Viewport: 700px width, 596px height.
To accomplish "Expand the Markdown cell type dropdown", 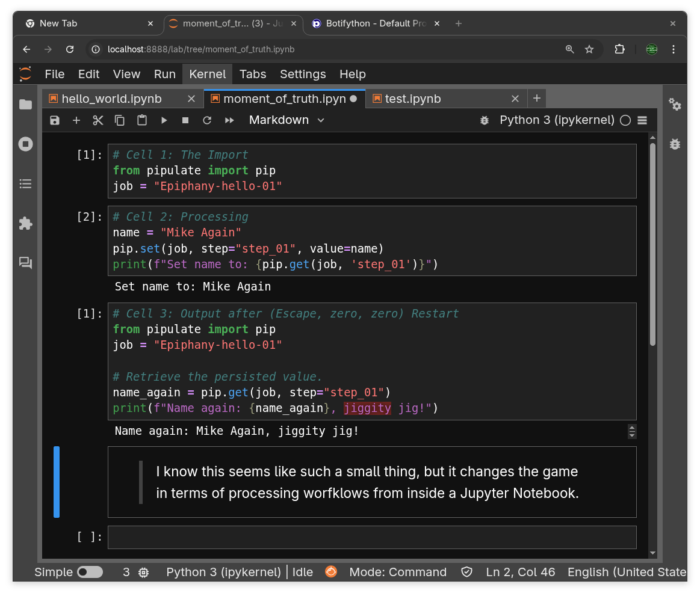I will (x=287, y=120).
